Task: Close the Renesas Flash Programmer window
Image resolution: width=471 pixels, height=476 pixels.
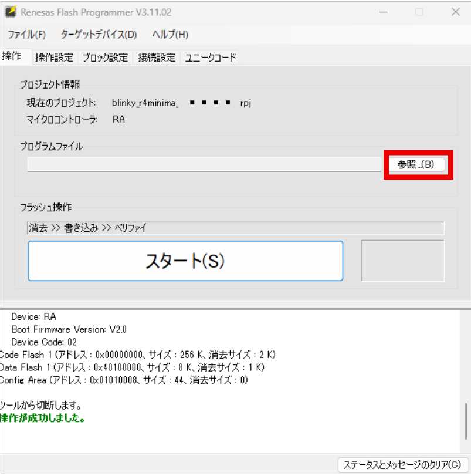Action: [x=456, y=12]
